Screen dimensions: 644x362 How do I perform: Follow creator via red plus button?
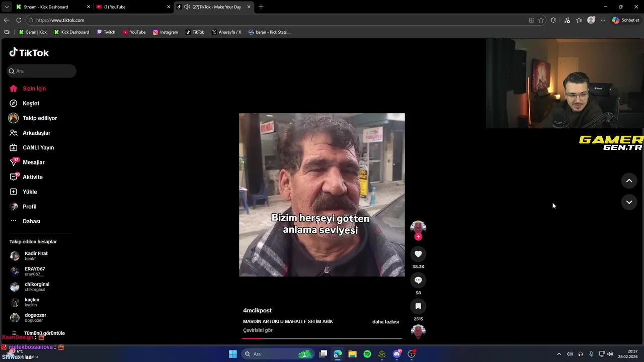418,237
